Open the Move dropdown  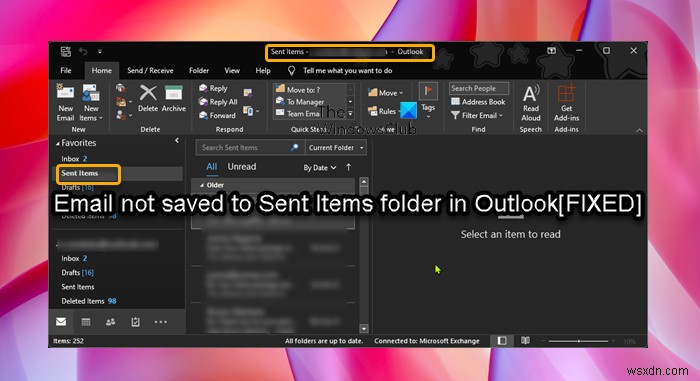(385, 93)
